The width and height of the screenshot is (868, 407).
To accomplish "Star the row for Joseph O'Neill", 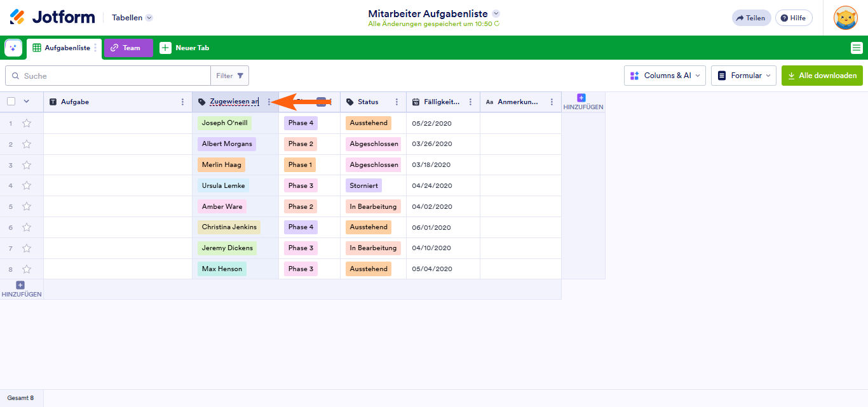I will point(27,123).
